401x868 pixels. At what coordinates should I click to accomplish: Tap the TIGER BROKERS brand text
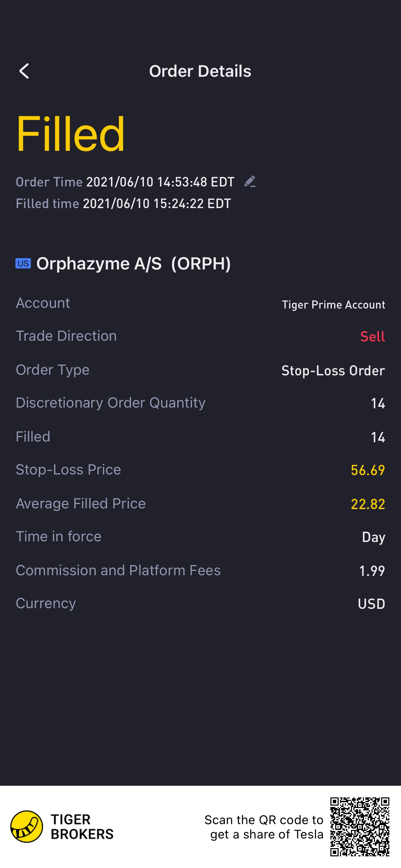[x=82, y=827]
